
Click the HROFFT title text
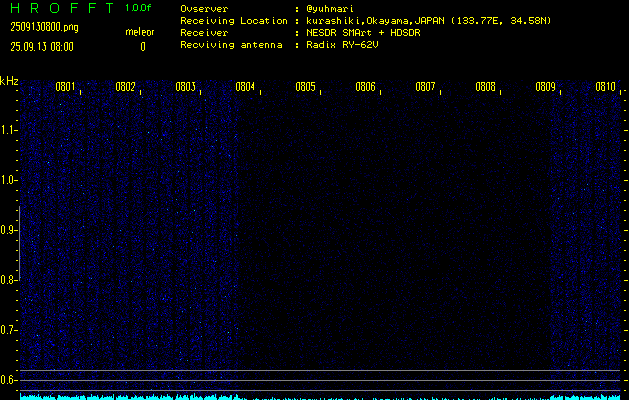(x=62, y=8)
